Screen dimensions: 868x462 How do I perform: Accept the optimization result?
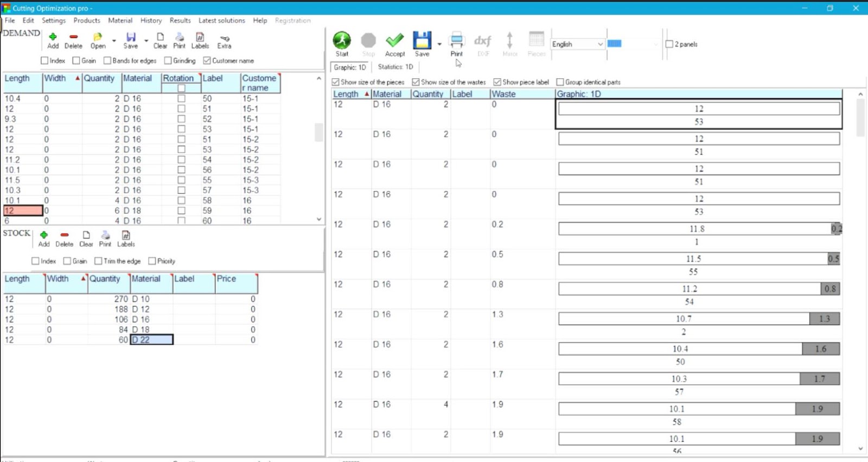395,44
